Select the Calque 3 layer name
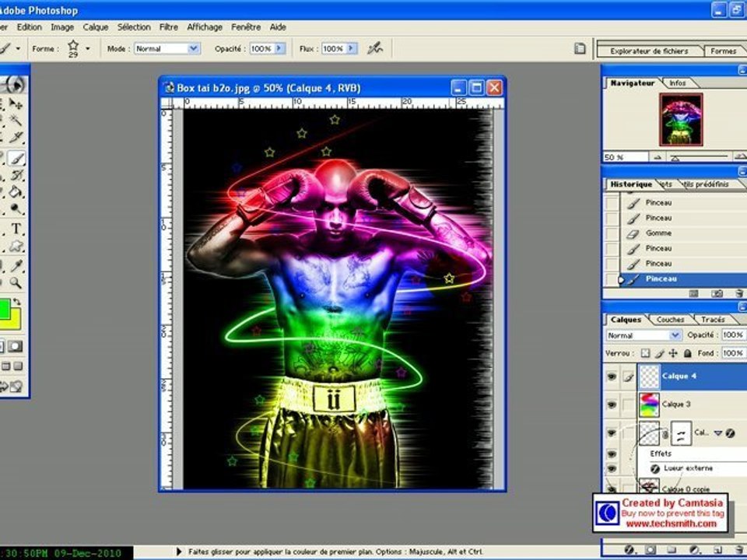The image size is (747, 560). point(676,404)
